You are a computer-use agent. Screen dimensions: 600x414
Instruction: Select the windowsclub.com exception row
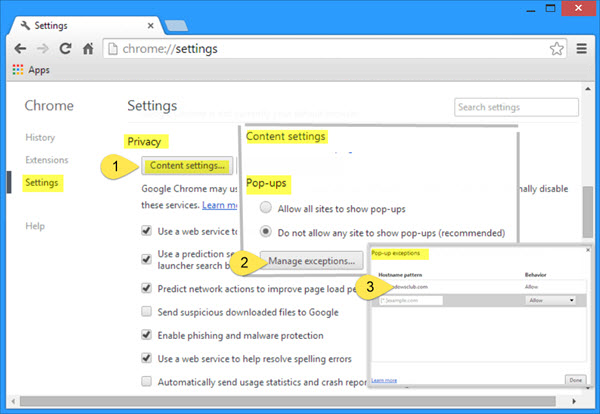click(x=479, y=287)
